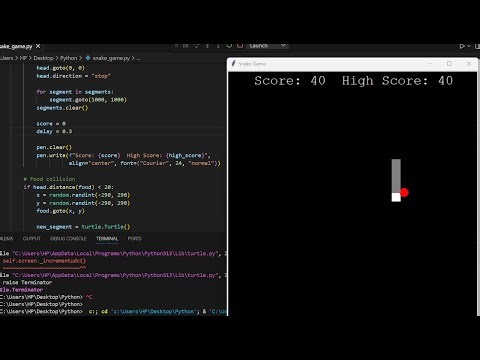Click the 'for segment in segments:' line
Screen dimensions: 480x360
coord(75,92)
